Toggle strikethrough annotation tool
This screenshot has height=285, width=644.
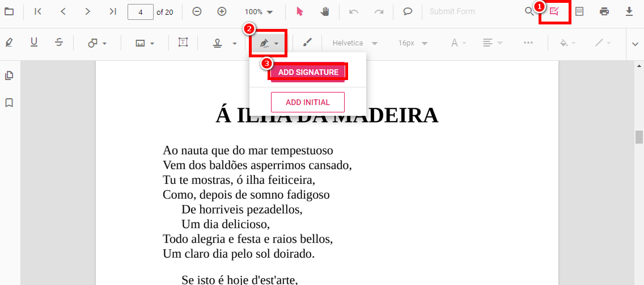click(59, 43)
